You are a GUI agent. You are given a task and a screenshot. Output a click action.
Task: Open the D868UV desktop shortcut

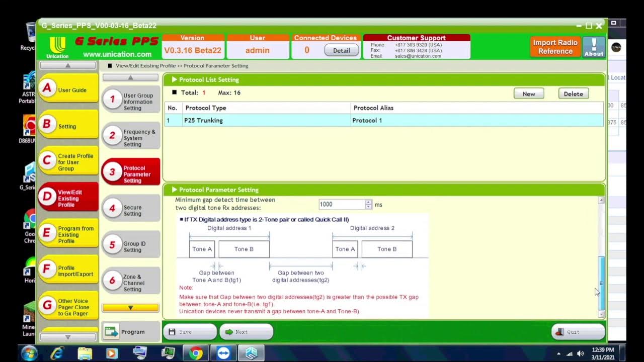[29, 129]
